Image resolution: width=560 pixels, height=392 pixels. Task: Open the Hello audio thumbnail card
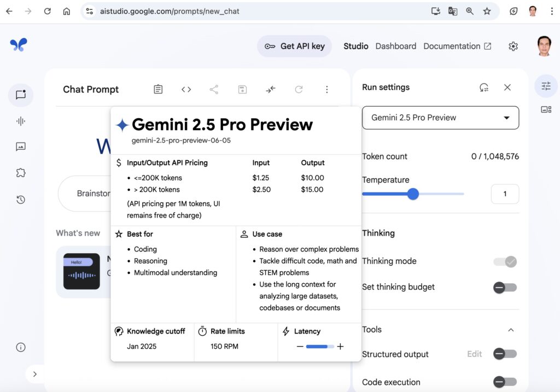click(x=81, y=271)
